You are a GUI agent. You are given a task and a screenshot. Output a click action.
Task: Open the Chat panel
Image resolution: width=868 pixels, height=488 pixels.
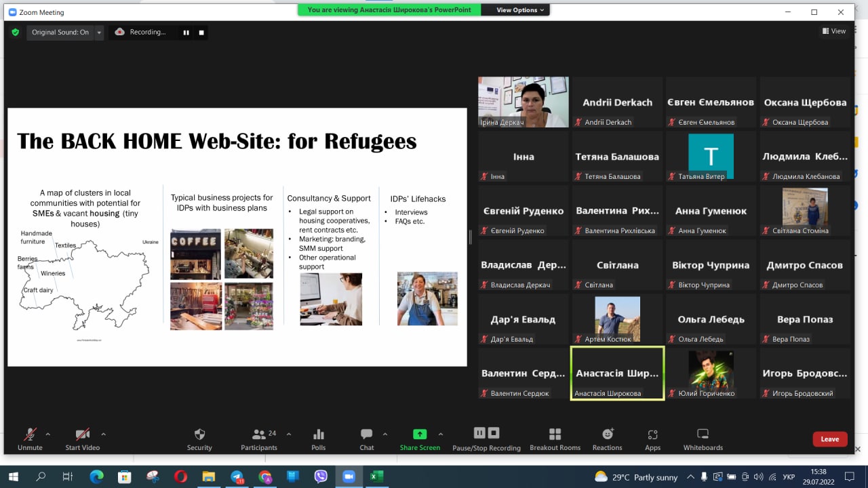[x=367, y=435]
